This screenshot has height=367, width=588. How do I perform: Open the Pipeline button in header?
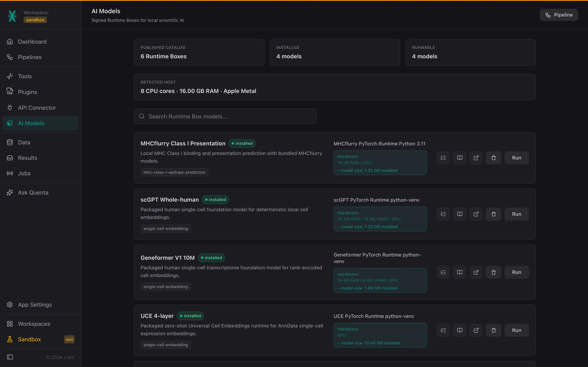point(559,15)
